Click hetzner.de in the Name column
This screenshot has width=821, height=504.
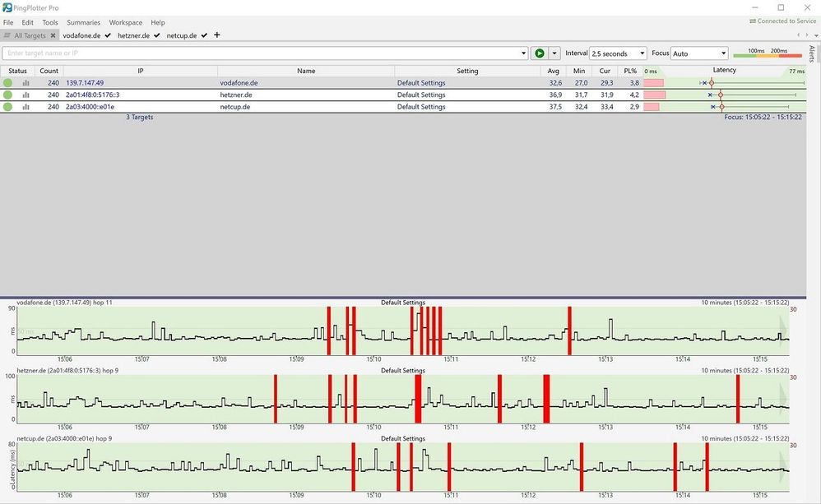(236, 95)
